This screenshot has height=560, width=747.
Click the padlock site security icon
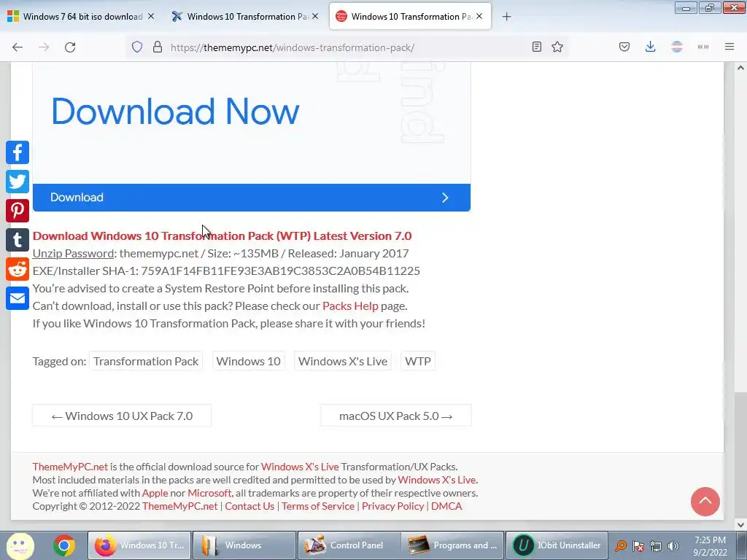click(x=158, y=47)
